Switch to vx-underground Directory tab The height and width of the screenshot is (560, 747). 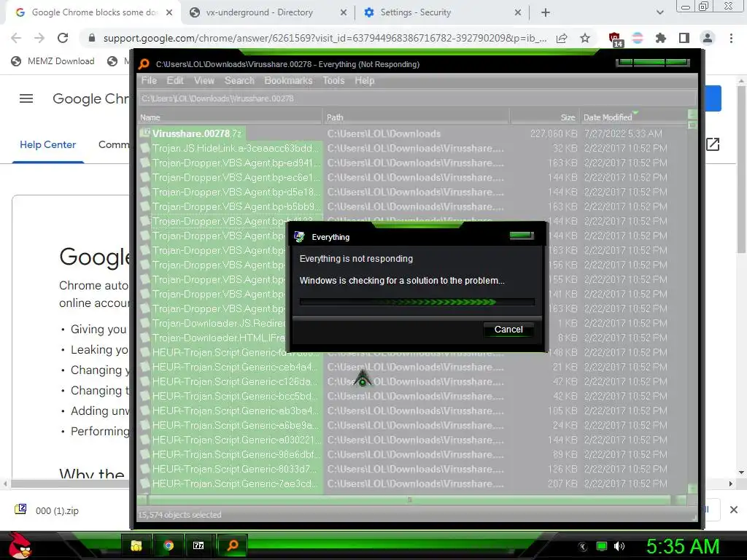point(260,12)
